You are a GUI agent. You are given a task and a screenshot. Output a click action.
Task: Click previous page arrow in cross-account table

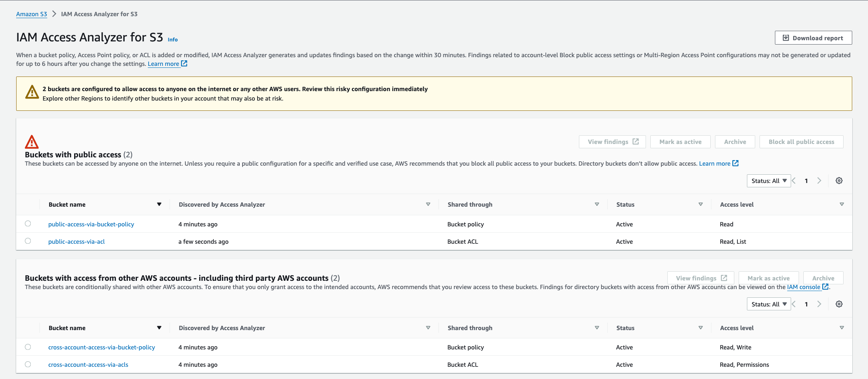click(x=793, y=304)
